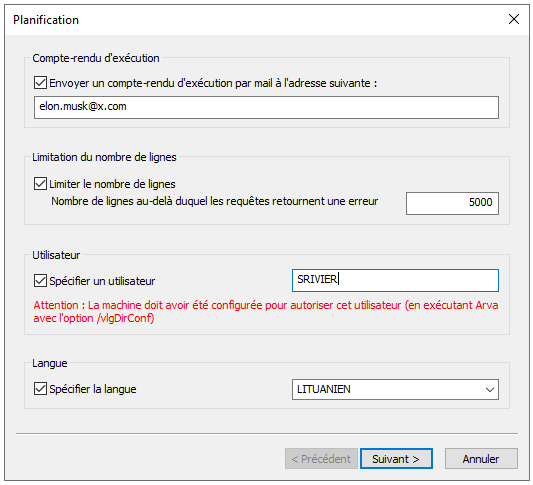Open the LITUANIEN language combo box
The height and width of the screenshot is (485, 533).
[x=395, y=389]
